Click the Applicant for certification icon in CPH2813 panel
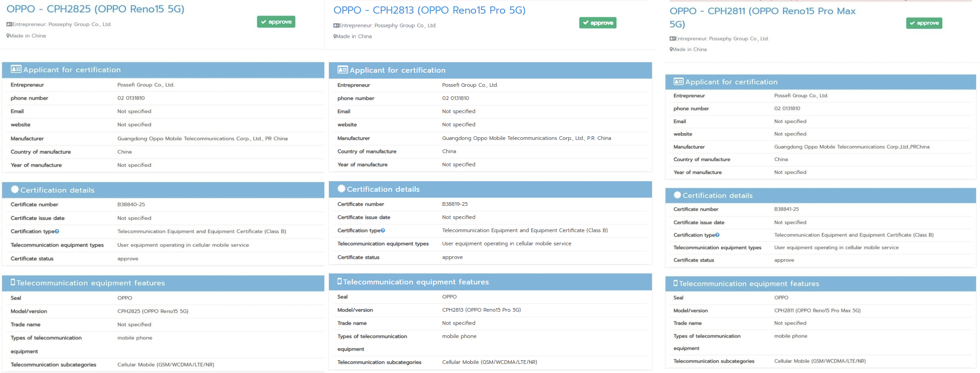Screen dimensions: 980x373 pyautogui.click(x=343, y=70)
